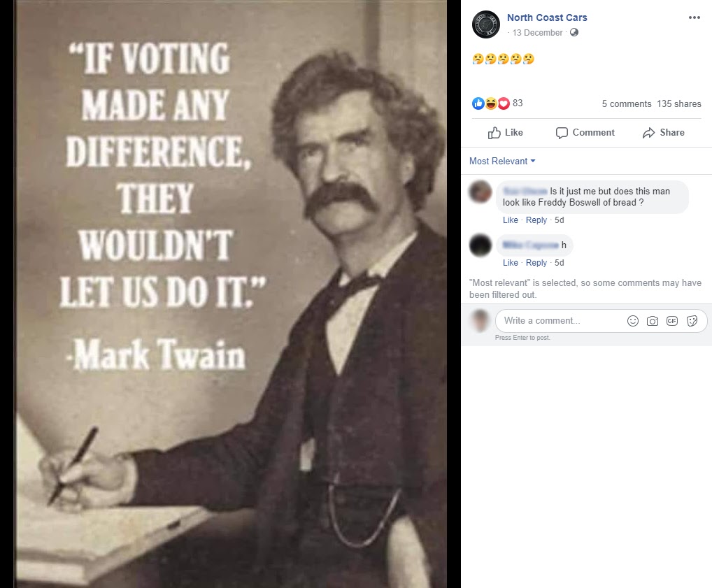Click the Comment speech bubble button

[585, 133]
